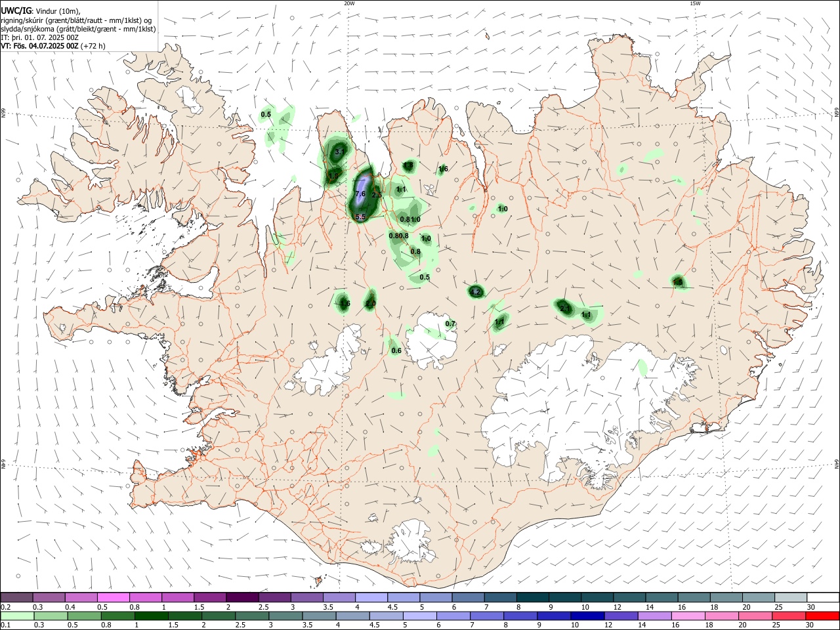The width and height of the screenshot is (840, 630).
Task: Select the 2.0 precipitation label on the map
Action: (371, 304)
